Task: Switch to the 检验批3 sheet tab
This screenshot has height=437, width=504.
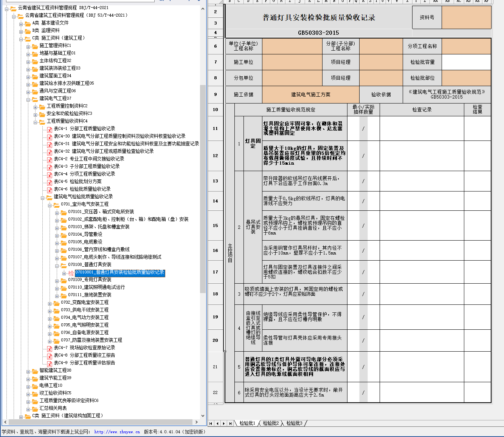Action: pyautogui.click(x=294, y=423)
